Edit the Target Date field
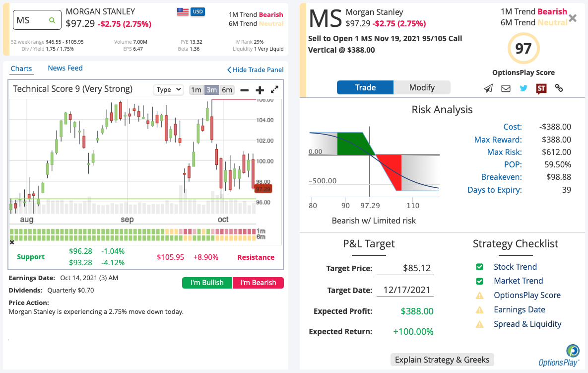588x373 pixels. click(405, 290)
